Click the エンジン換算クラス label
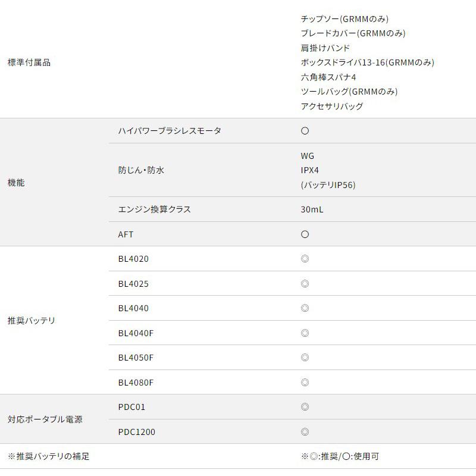This screenshot has width=476, height=476. (x=154, y=209)
